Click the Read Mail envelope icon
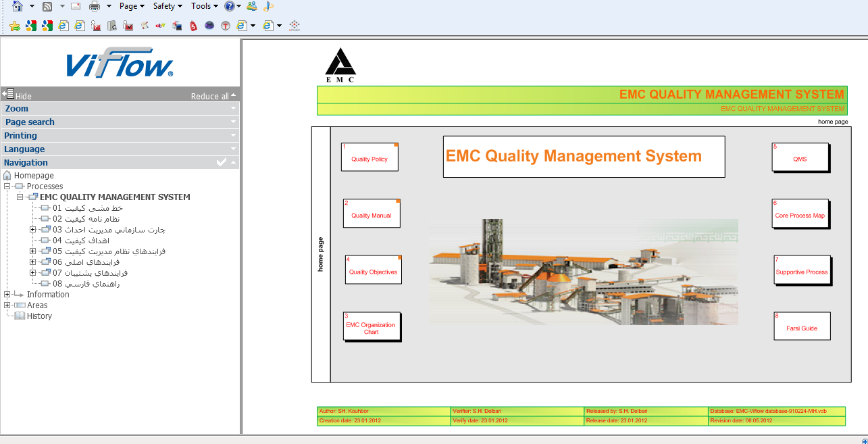The image size is (868, 444). pos(76,6)
